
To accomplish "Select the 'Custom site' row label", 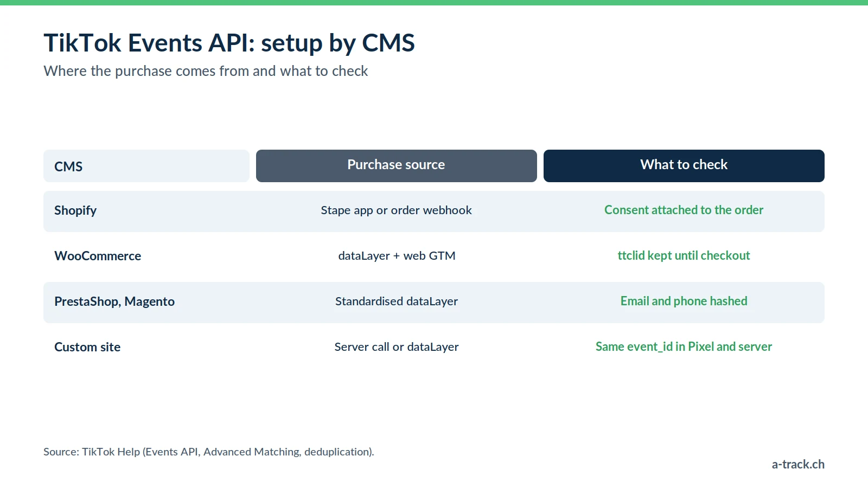I will click(87, 347).
